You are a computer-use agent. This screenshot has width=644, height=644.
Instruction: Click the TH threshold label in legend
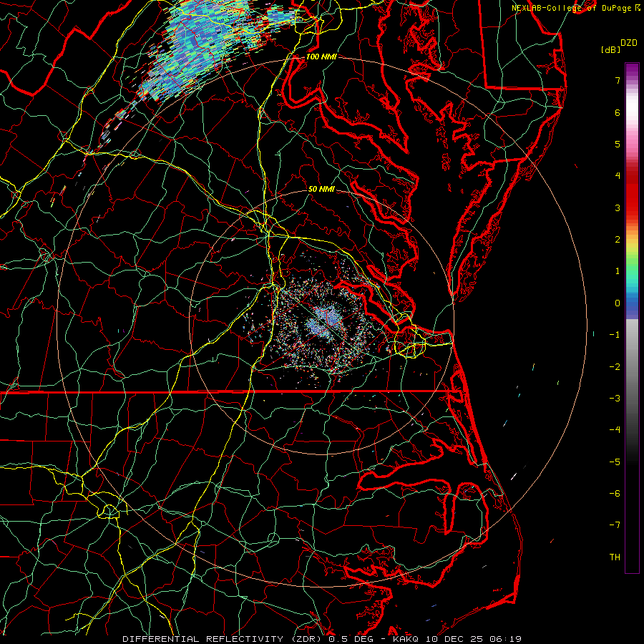coord(615,557)
